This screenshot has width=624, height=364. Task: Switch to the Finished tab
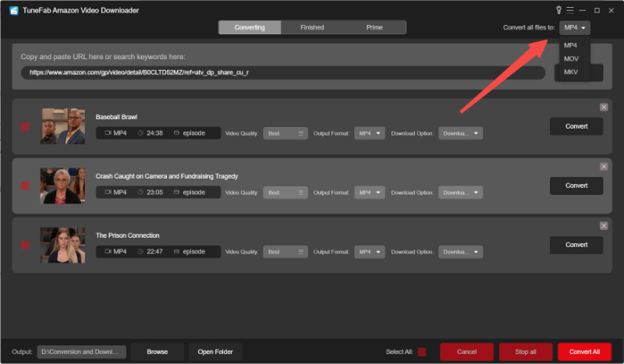pyautogui.click(x=312, y=27)
